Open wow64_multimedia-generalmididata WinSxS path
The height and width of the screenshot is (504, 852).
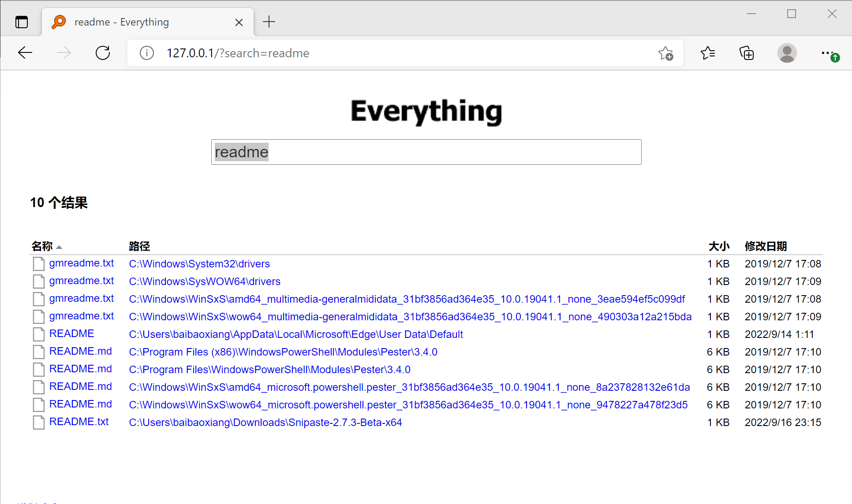click(410, 317)
